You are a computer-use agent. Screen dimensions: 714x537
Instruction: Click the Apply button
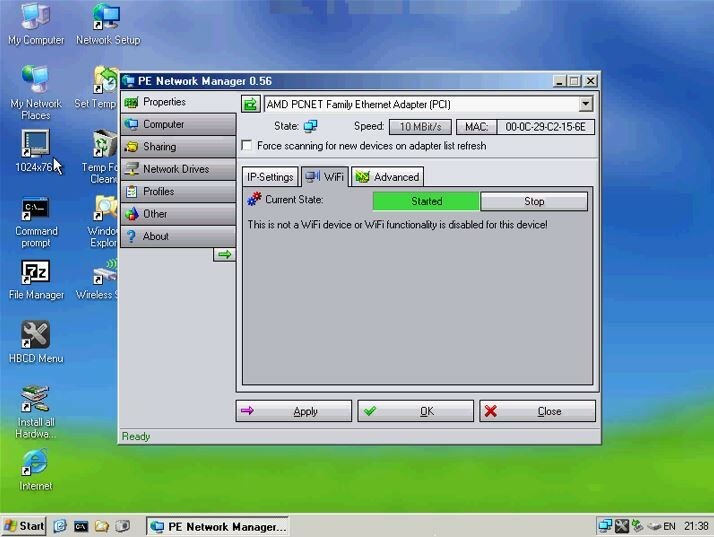click(x=294, y=411)
